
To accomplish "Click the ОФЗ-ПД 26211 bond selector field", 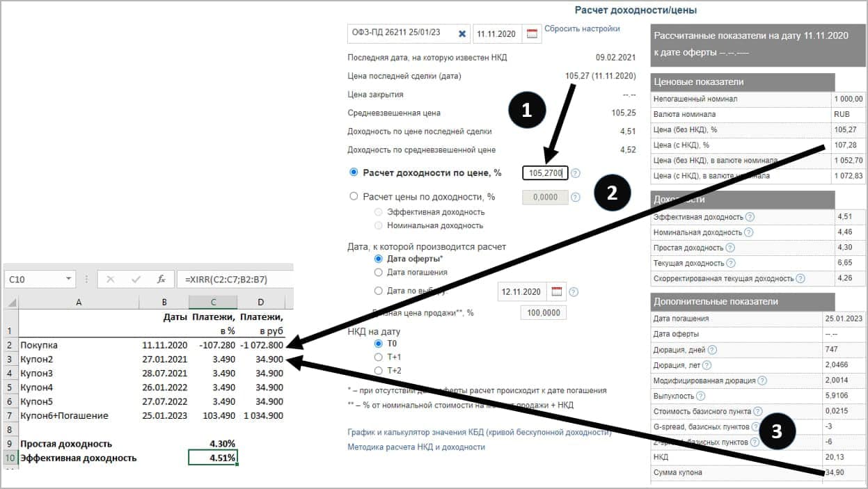I will pyautogui.click(x=400, y=33).
